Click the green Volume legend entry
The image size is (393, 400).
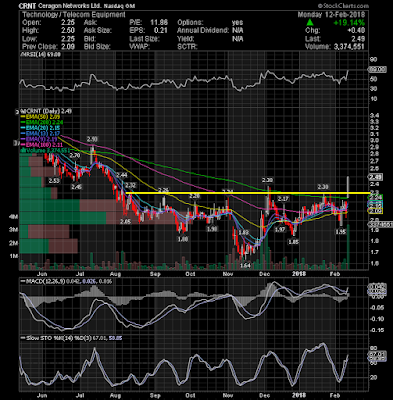click(45, 151)
